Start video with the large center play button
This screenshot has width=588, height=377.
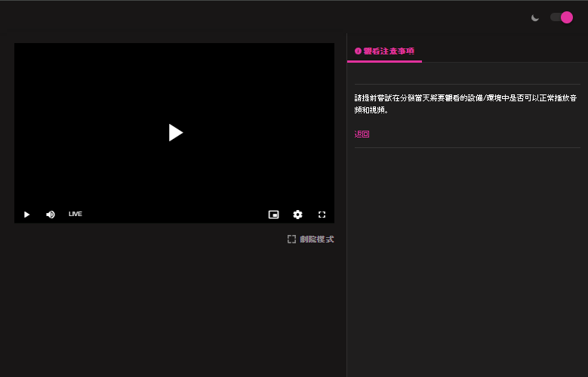tap(176, 132)
